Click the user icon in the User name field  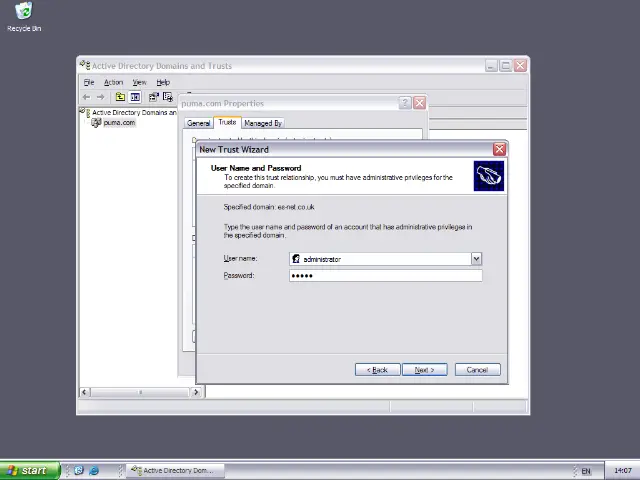click(296, 259)
